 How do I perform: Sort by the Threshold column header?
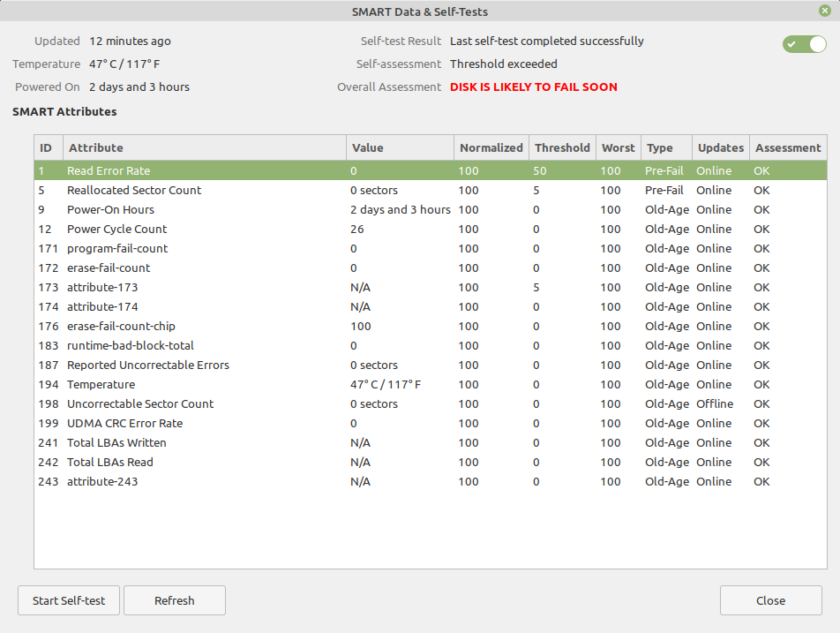pos(561,147)
